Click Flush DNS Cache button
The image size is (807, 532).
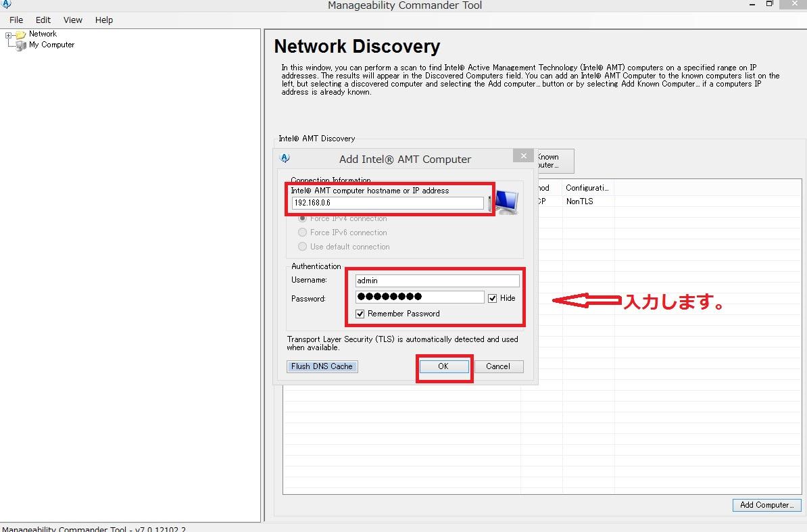point(322,366)
